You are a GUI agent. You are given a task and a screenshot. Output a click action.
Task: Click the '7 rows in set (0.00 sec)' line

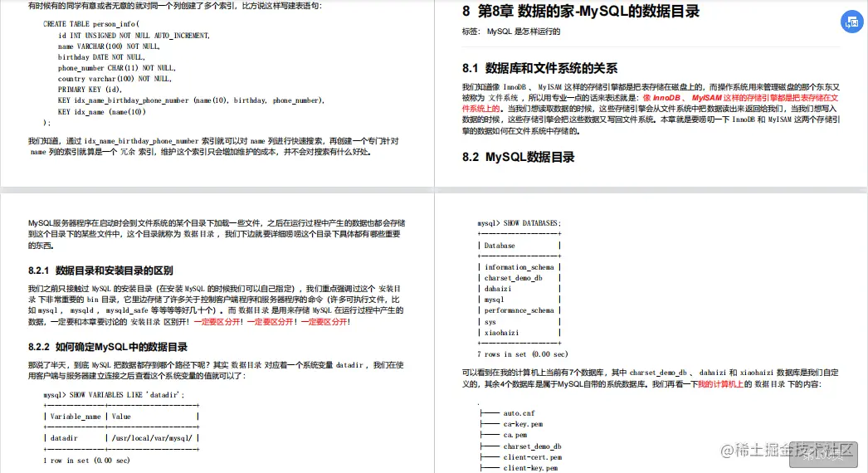click(523, 354)
